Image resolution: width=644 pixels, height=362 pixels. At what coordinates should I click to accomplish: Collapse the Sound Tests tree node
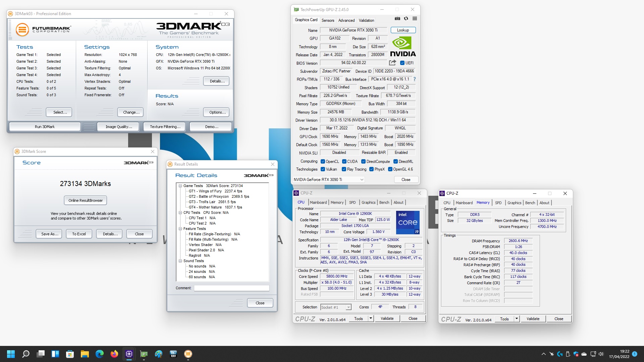click(180, 261)
